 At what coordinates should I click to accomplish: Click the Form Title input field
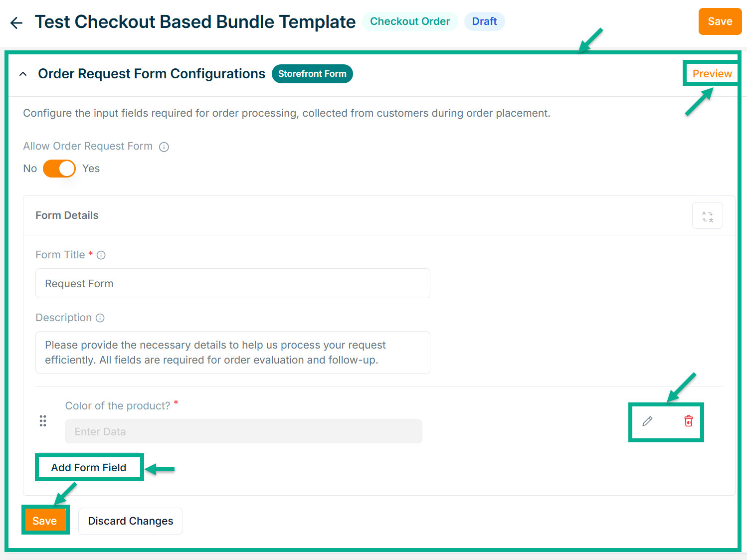[x=232, y=284]
